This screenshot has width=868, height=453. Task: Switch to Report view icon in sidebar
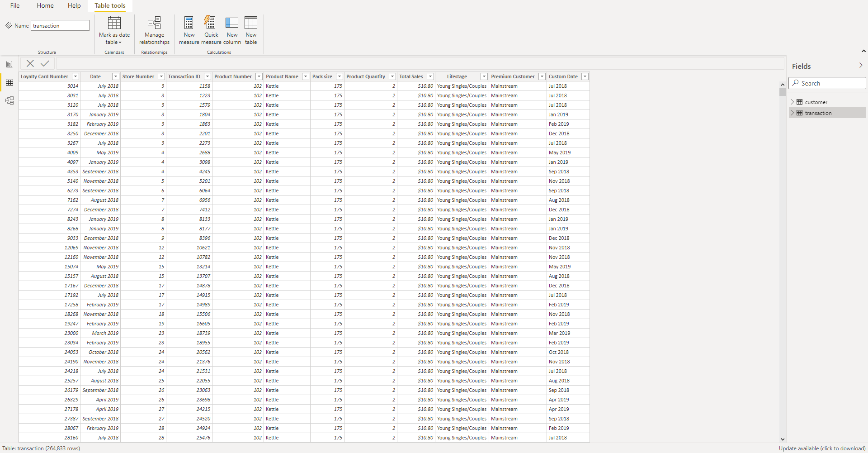tap(9, 64)
